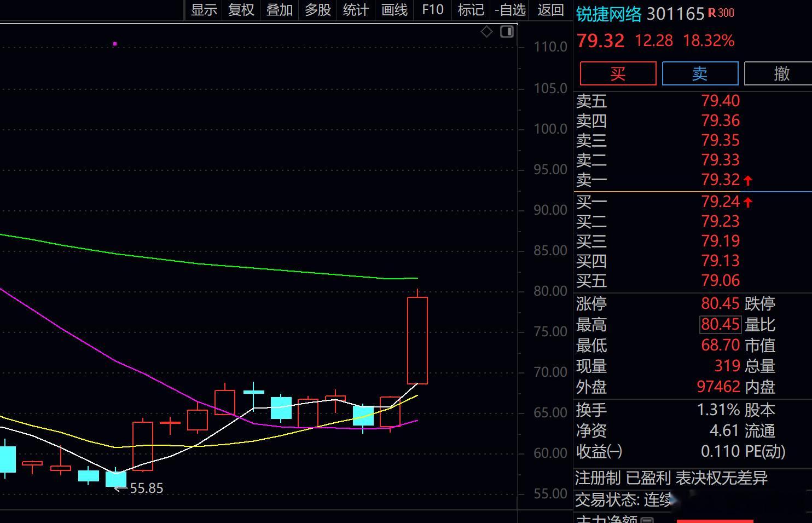Click 净资 value 4.61
This screenshot has height=523, width=812.
point(724,430)
